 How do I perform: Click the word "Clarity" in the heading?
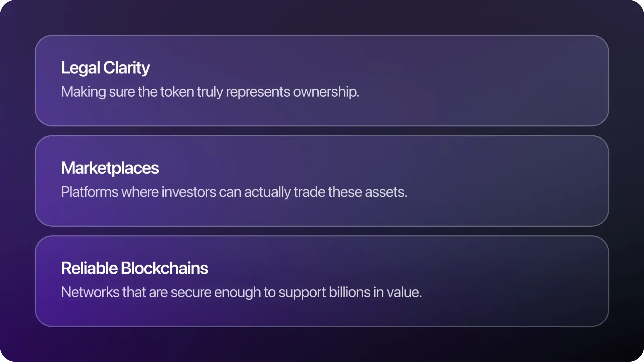point(126,68)
